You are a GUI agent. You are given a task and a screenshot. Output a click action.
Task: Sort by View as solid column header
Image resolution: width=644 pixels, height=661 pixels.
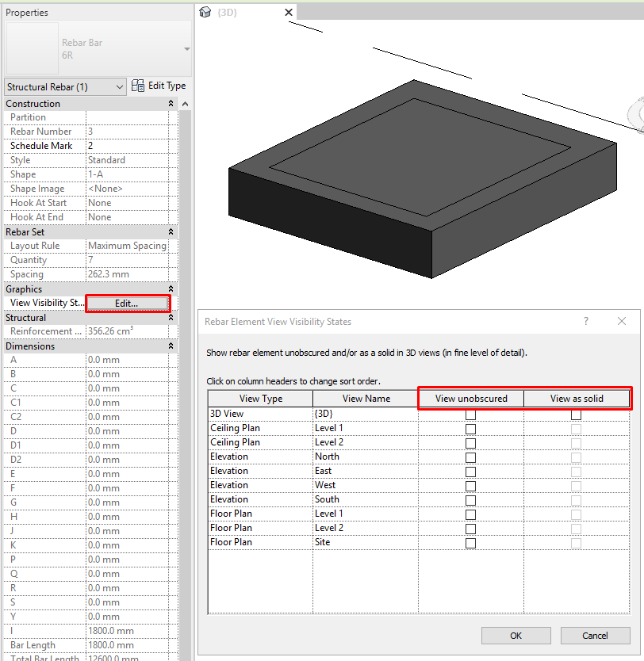[577, 399]
